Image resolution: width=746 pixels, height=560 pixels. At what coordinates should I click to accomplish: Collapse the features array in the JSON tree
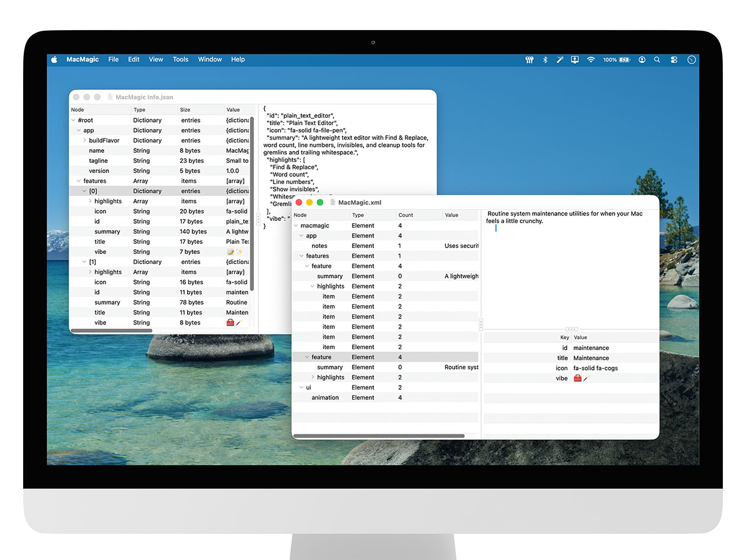coord(78,181)
